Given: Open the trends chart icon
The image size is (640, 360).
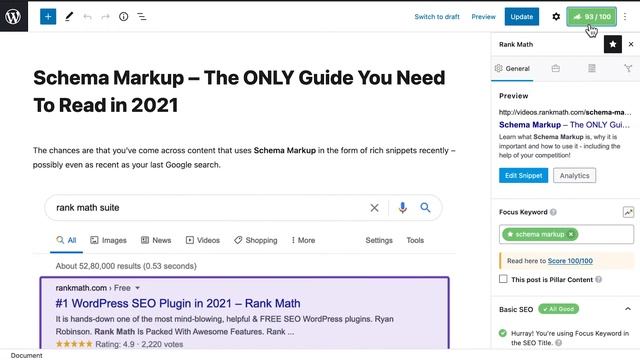Looking at the screenshot, I should click(x=628, y=212).
